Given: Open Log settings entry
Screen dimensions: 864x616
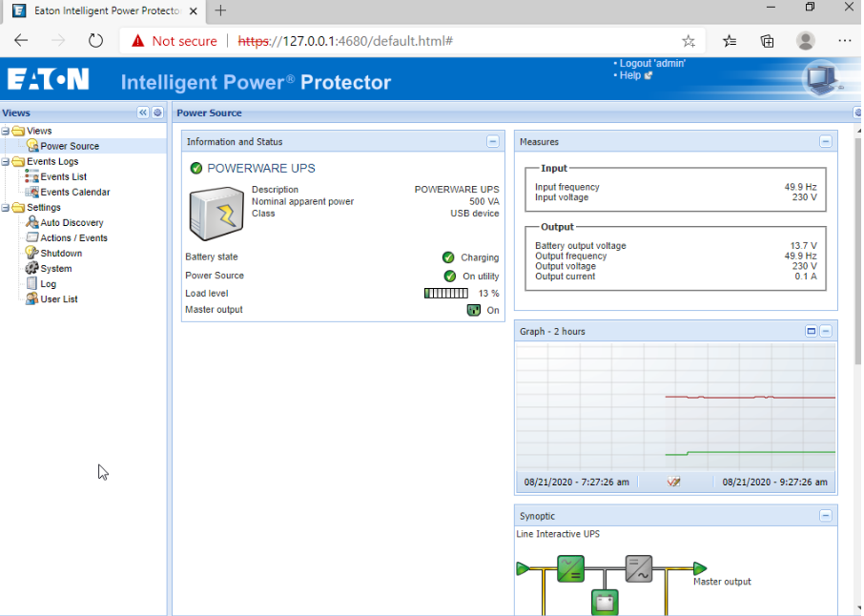Looking at the screenshot, I should [x=48, y=284].
